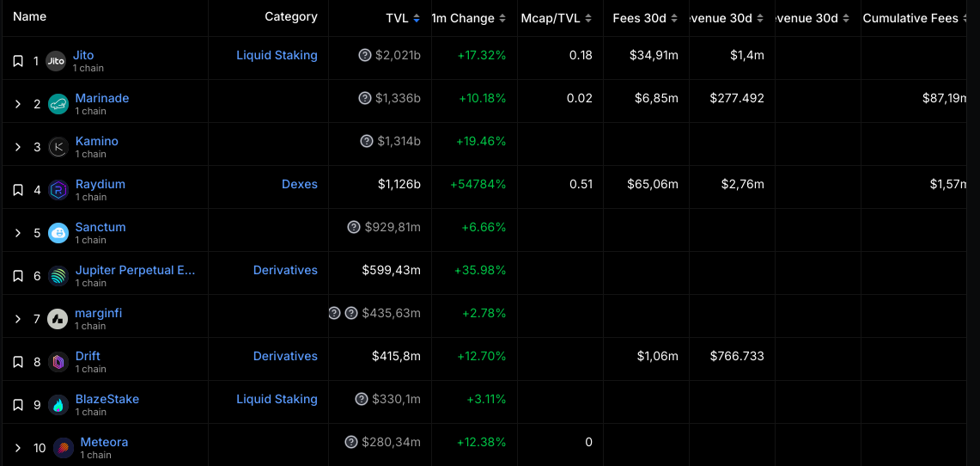The width and height of the screenshot is (980, 466).
Task: Expand the Marinade row
Action: pos(18,104)
